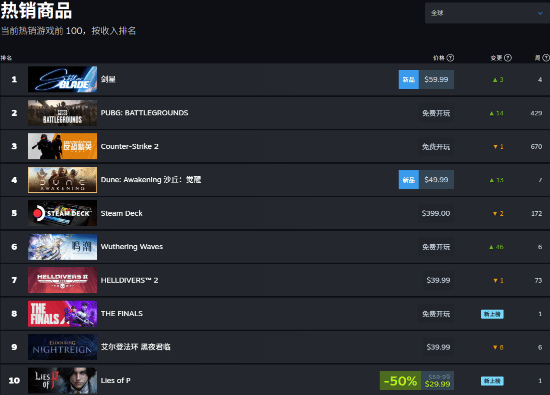The height and width of the screenshot is (395, 550).
Task: Click the help icon next to 变更 column
Action: pyautogui.click(x=508, y=58)
